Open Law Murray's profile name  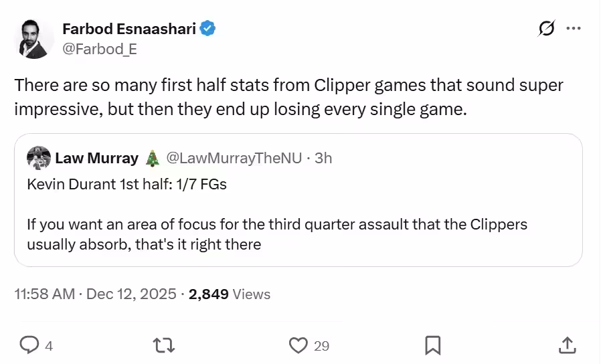96,158
